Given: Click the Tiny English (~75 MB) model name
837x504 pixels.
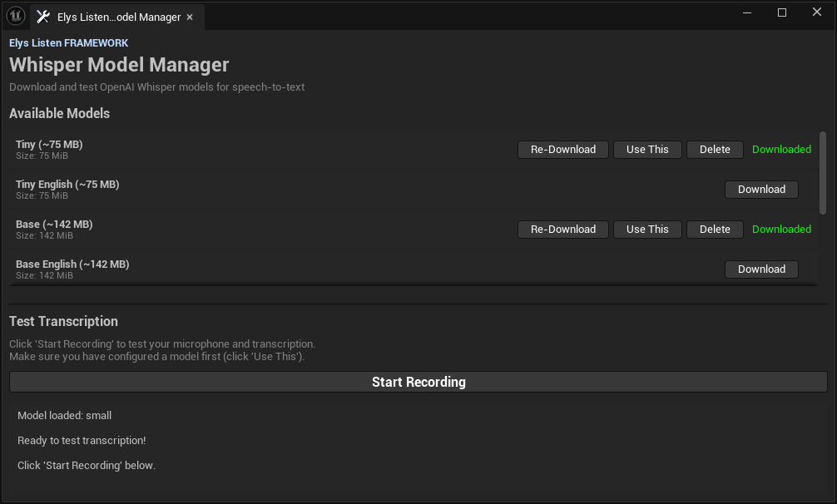Looking at the screenshot, I should tap(67, 185).
